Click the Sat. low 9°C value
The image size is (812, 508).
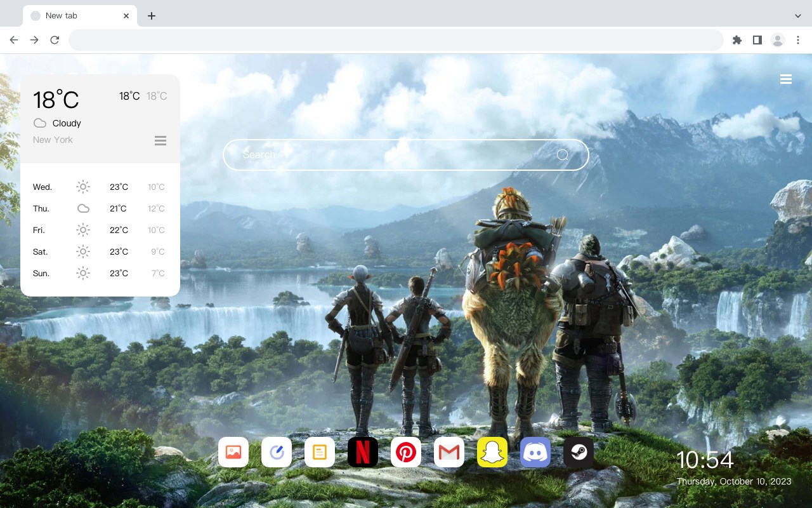tap(158, 251)
